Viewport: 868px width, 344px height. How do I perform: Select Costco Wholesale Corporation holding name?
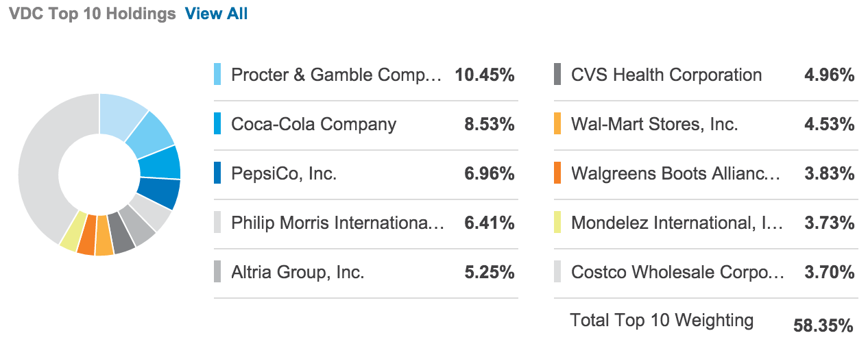[x=677, y=272]
